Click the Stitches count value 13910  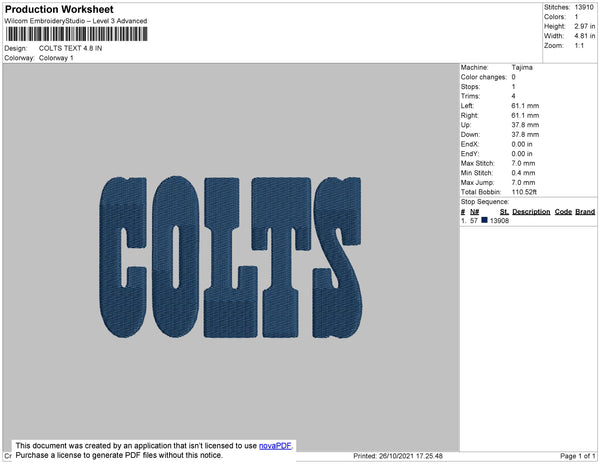tap(584, 7)
